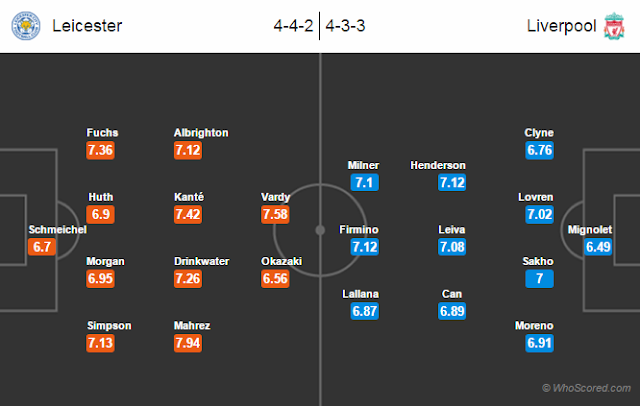Click Sakho's rating badge showing 7

(539, 278)
